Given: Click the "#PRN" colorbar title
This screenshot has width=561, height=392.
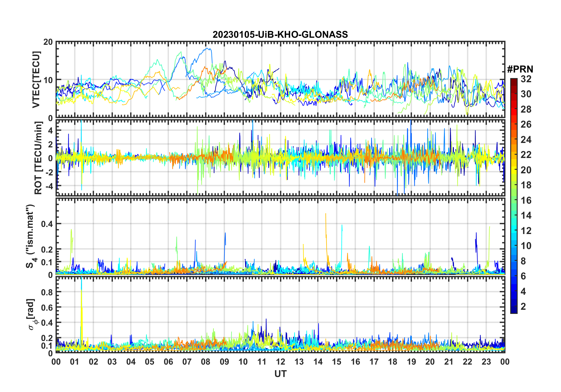Looking at the screenshot, I should pyautogui.click(x=520, y=69).
